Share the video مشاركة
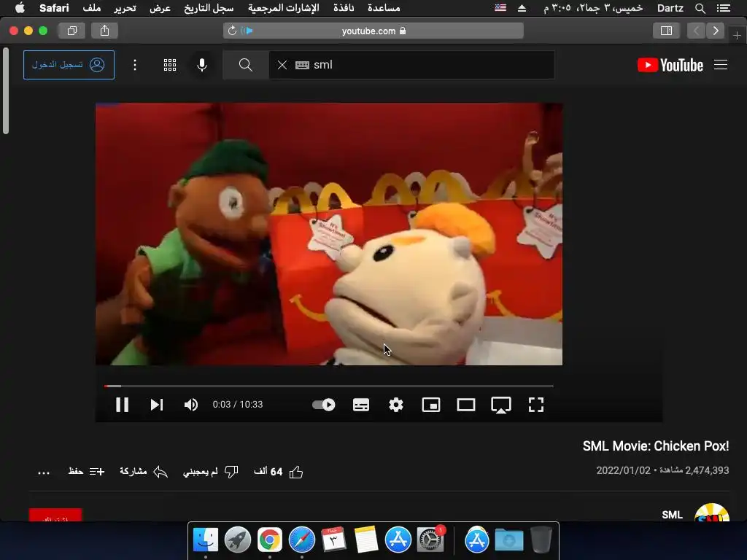Viewport: 747px width, 560px height. [x=144, y=472]
